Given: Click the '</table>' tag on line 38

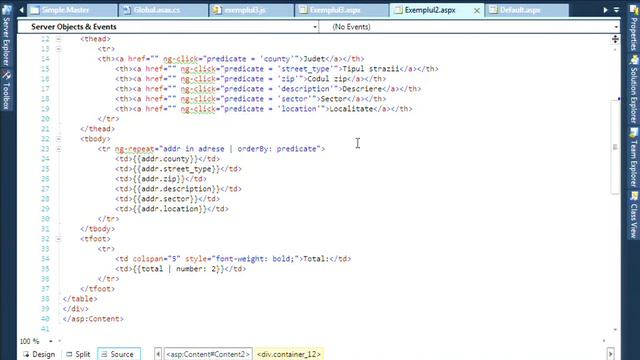Looking at the screenshot, I should tap(80, 299).
